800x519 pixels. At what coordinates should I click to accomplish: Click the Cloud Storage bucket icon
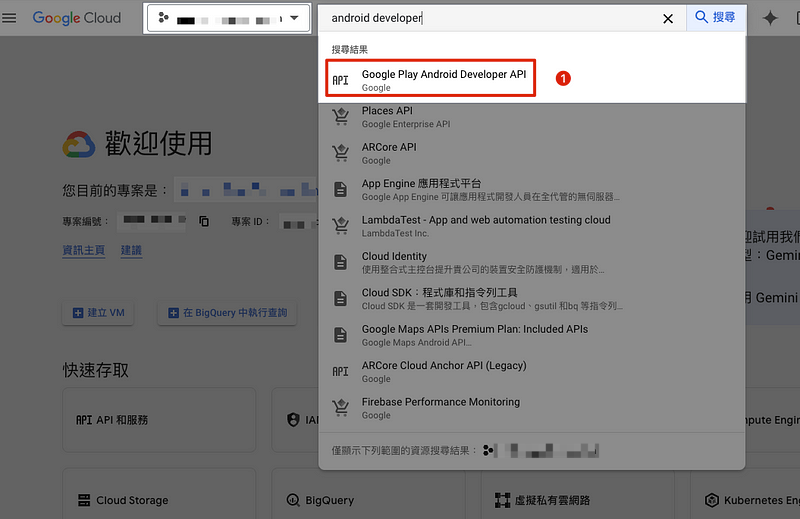(84, 500)
